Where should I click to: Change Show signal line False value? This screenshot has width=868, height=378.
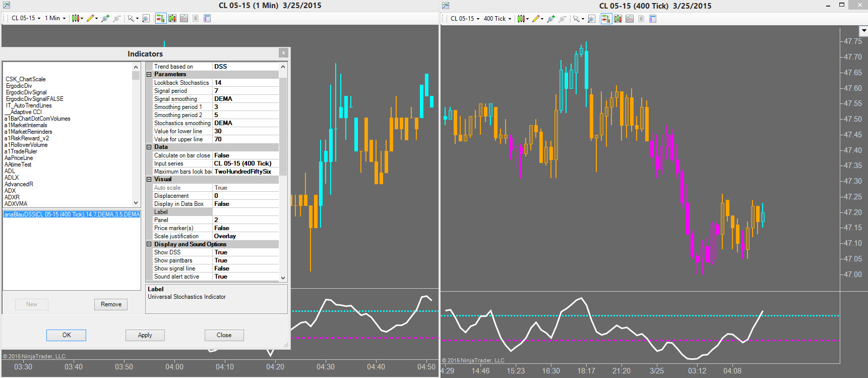click(245, 268)
